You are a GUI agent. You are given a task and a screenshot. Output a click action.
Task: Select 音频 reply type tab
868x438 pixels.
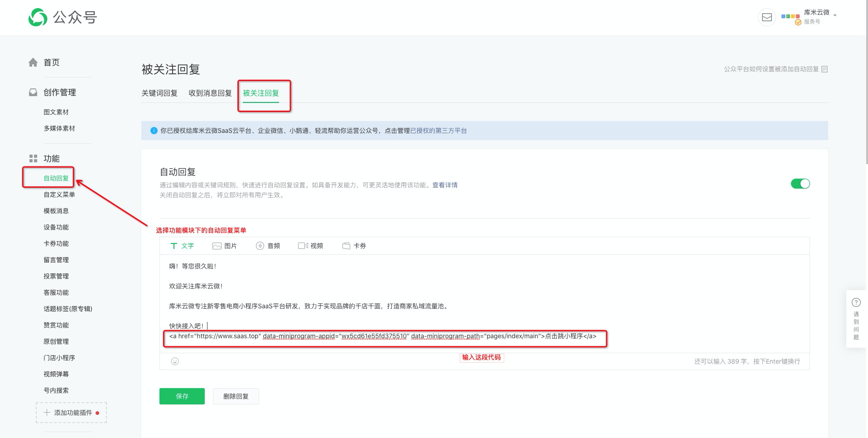(268, 246)
